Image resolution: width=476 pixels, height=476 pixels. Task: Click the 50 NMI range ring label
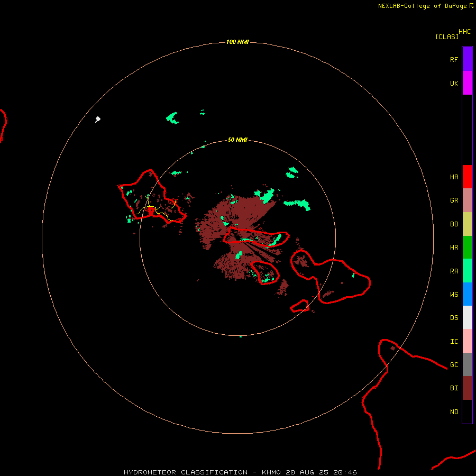237,140
